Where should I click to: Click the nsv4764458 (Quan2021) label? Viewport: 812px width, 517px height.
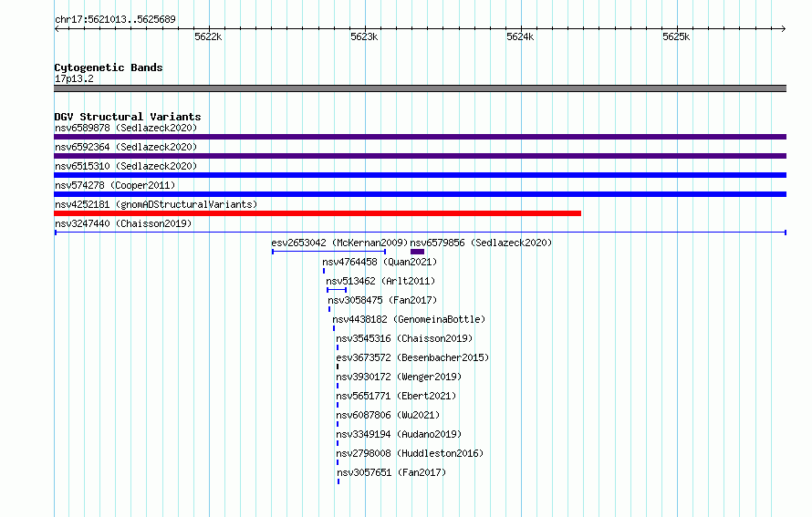380,262
